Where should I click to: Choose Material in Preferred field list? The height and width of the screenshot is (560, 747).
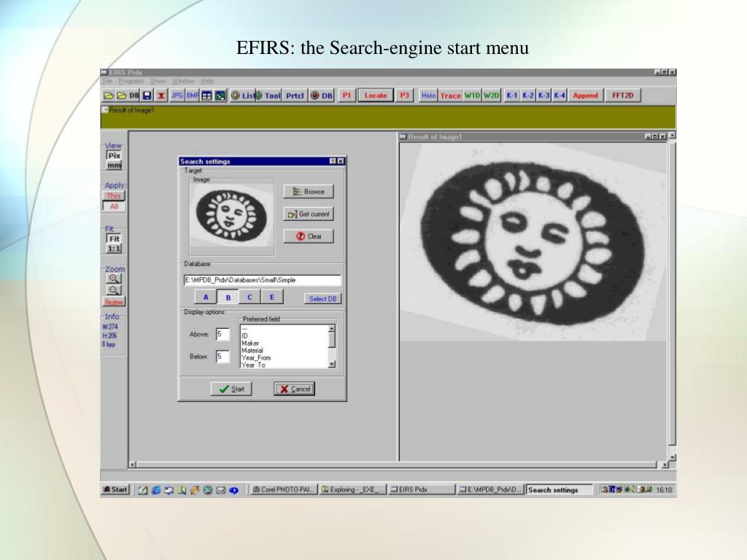(x=252, y=351)
